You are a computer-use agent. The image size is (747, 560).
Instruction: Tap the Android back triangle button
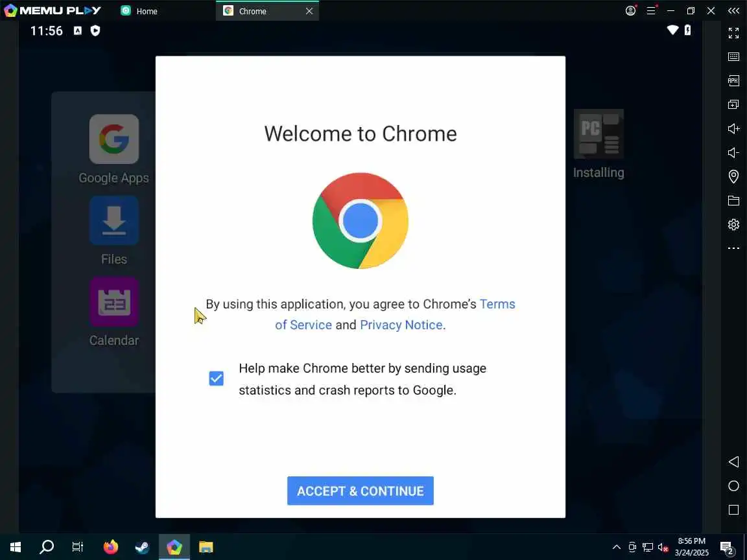click(733, 461)
